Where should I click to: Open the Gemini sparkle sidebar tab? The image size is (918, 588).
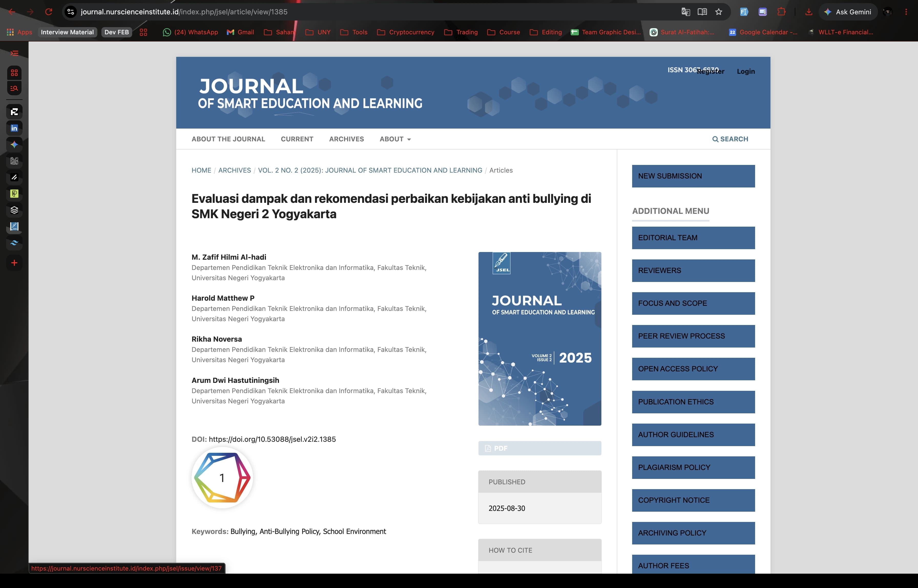(14, 144)
